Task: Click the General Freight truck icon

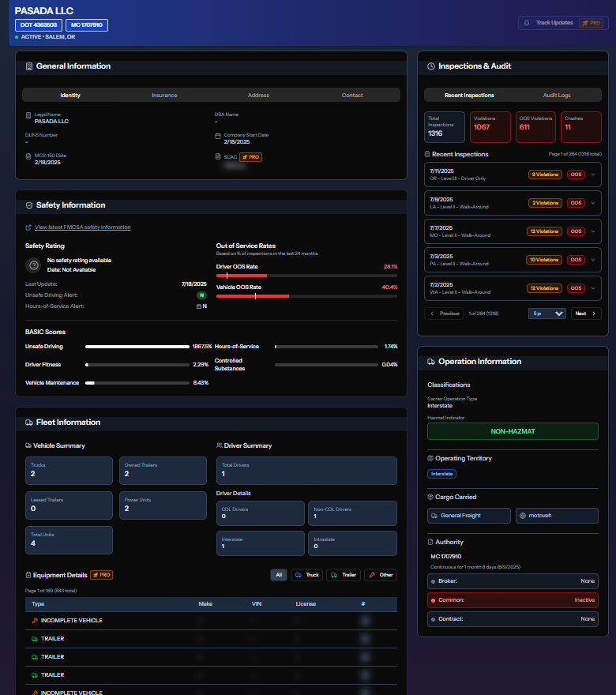Action: tap(434, 516)
